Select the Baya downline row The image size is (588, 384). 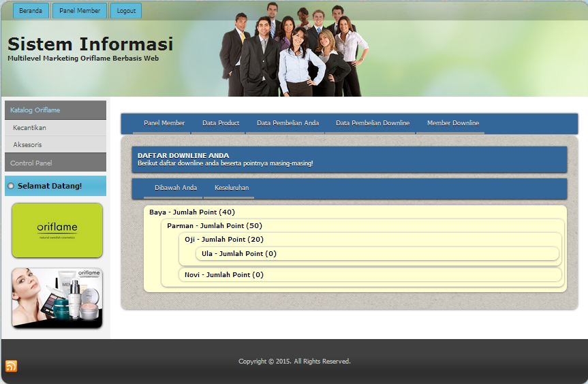[192, 212]
